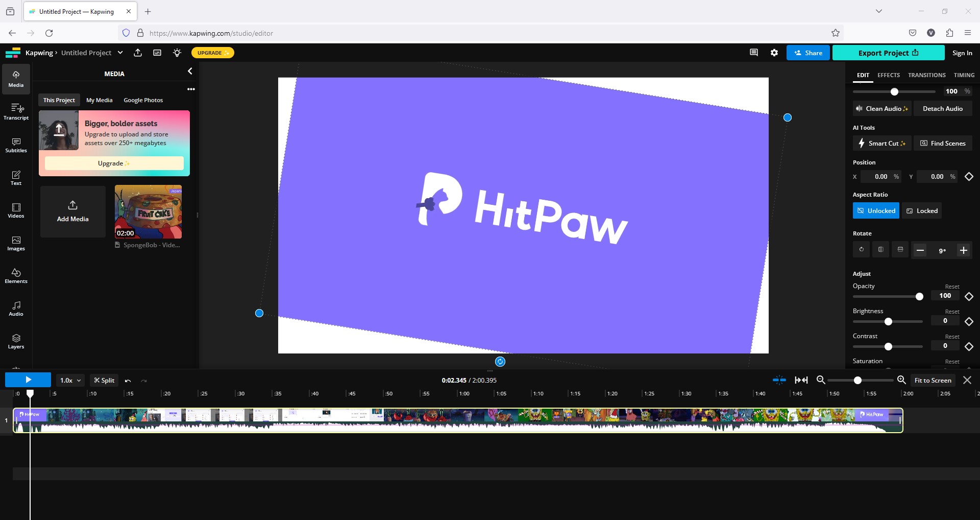The image size is (980, 520).
Task: Redo the last action
Action: coord(144,381)
